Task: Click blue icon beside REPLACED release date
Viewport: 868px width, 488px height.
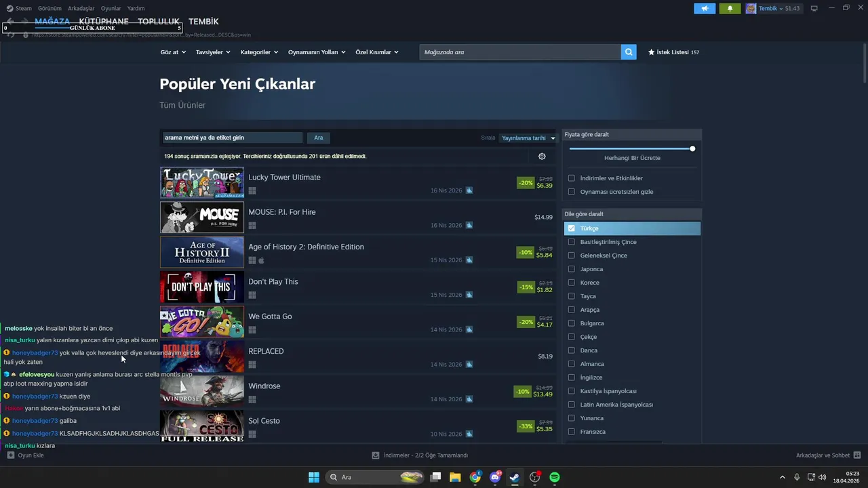Action: [469, 364]
